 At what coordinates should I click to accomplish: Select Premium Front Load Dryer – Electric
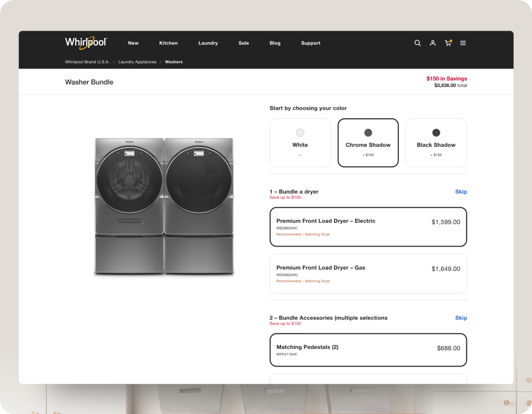(368, 227)
